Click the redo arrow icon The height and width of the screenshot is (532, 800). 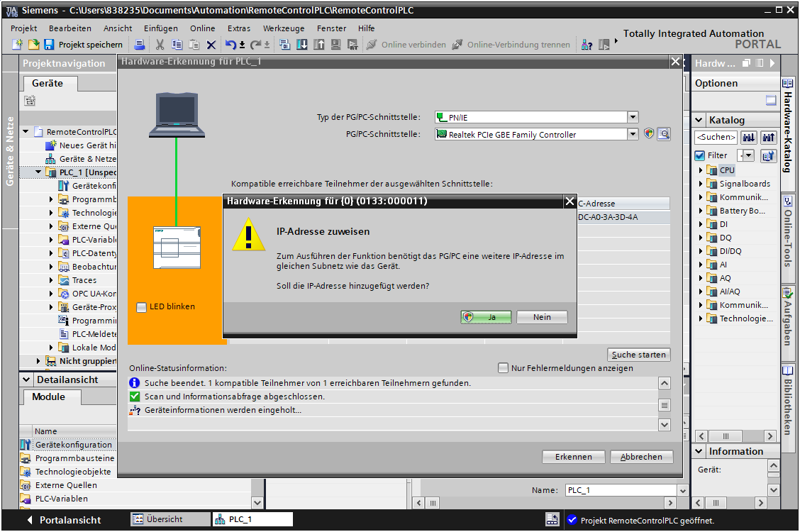pyautogui.click(x=255, y=45)
